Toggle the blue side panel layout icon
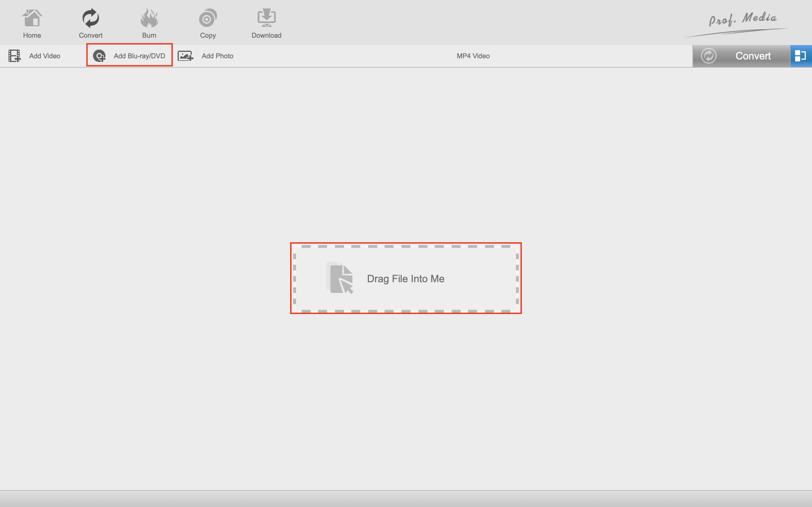Screen dimensions: 812x507 [801, 56]
